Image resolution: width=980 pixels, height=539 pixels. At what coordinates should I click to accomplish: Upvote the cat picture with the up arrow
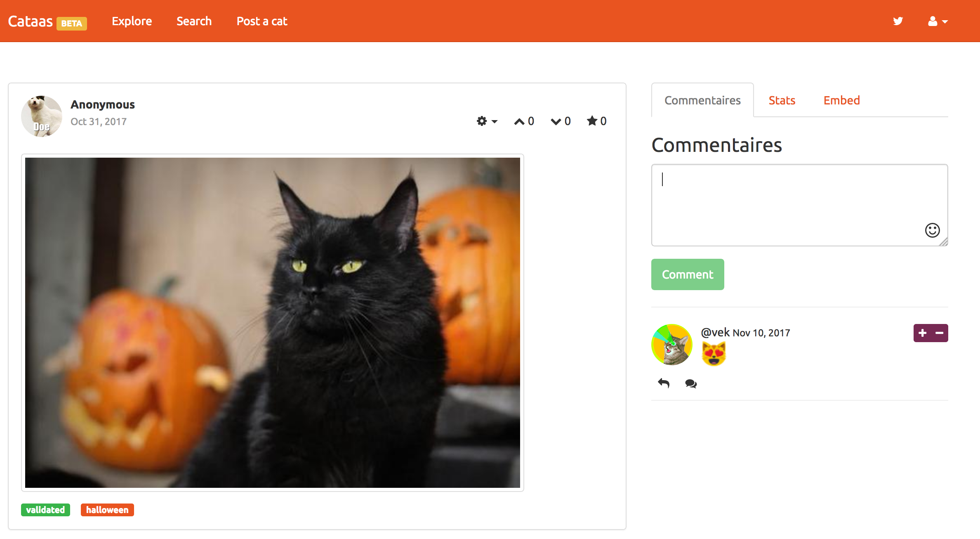(x=519, y=121)
